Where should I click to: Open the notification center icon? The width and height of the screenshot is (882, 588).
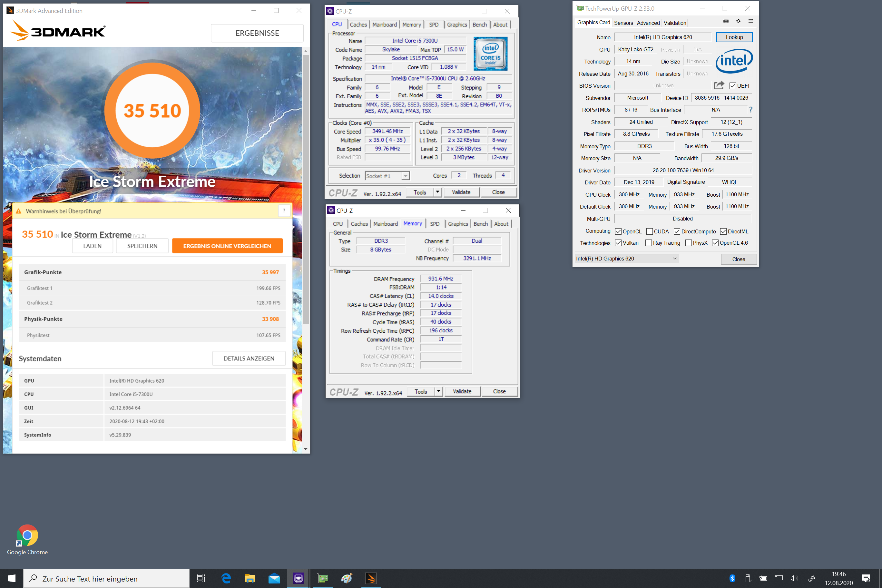pos(866,578)
